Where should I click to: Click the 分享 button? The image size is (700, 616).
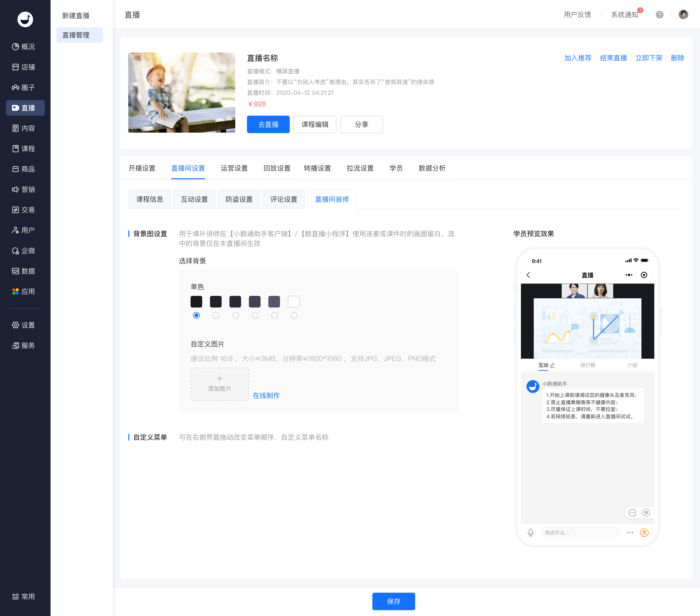point(361,125)
